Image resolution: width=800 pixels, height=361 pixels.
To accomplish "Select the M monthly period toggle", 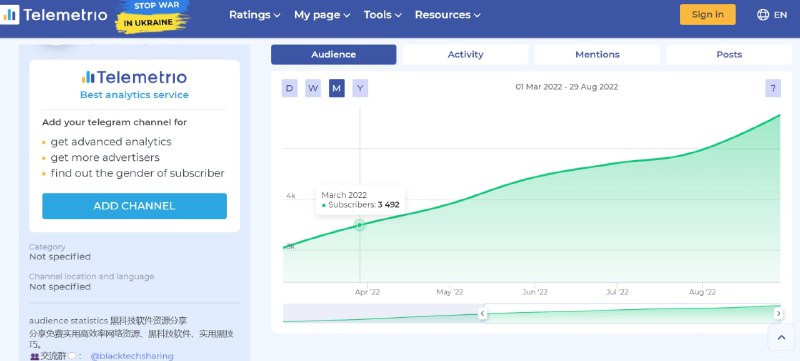I will (x=336, y=88).
